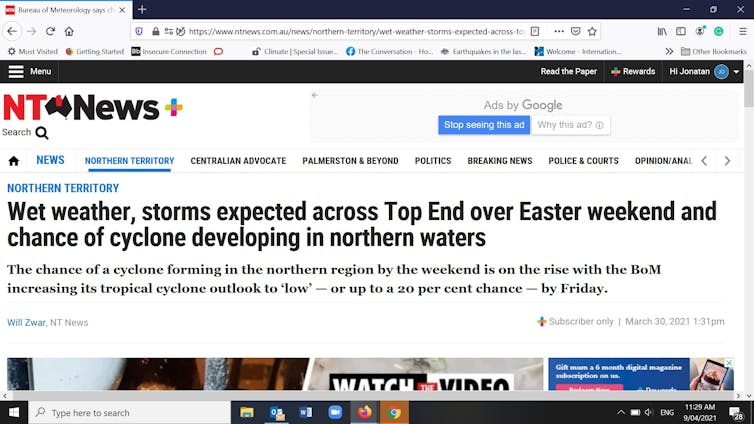Viewport: 754px width, 424px height.
Task: Open the hamburger Menu icon
Action: [16, 72]
